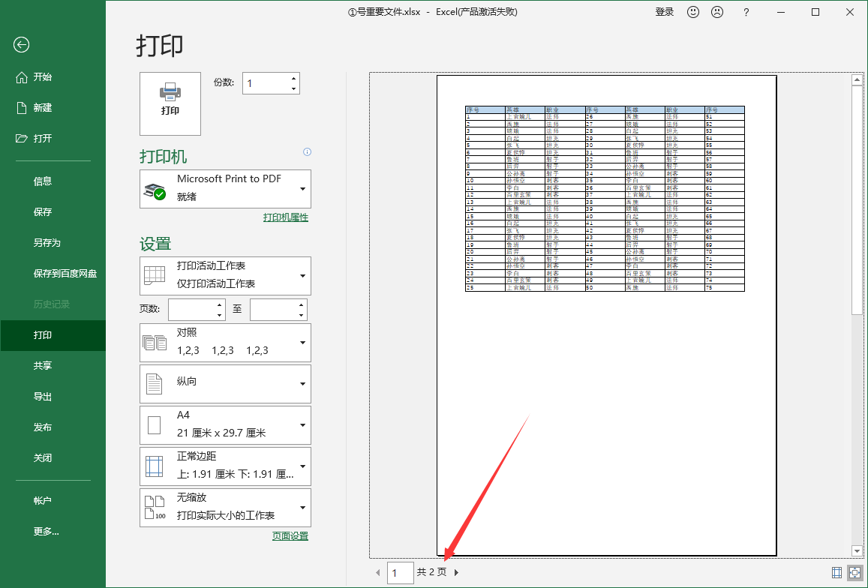Open the A4 paper size dropdown

[225, 425]
